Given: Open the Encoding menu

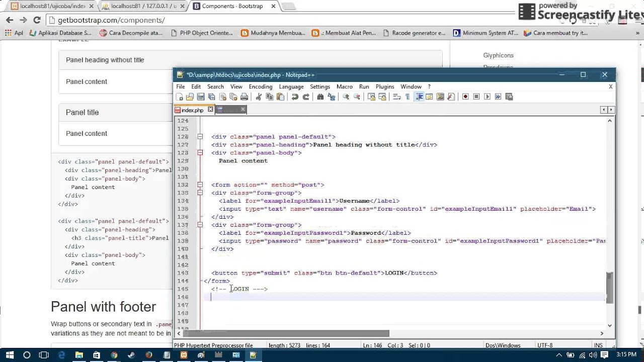Looking at the screenshot, I should pos(260,86).
